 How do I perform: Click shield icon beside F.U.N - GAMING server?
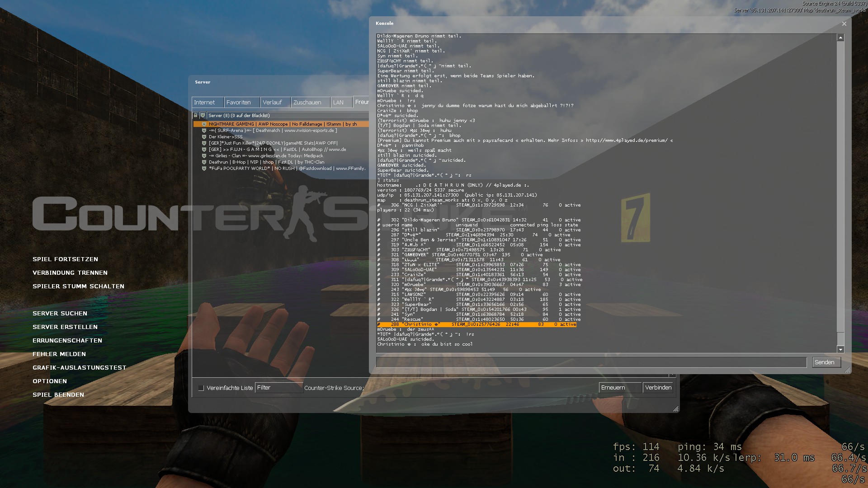tap(204, 150)
